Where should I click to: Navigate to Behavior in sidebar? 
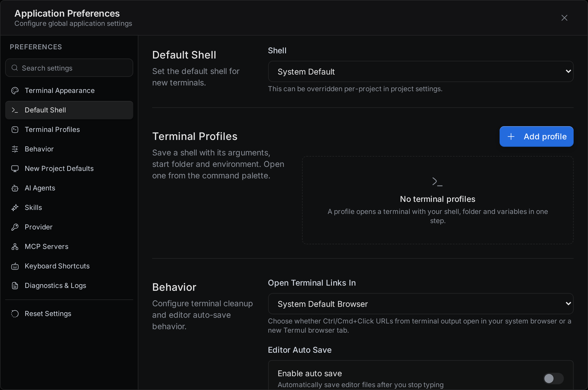[x=69, y=149]
